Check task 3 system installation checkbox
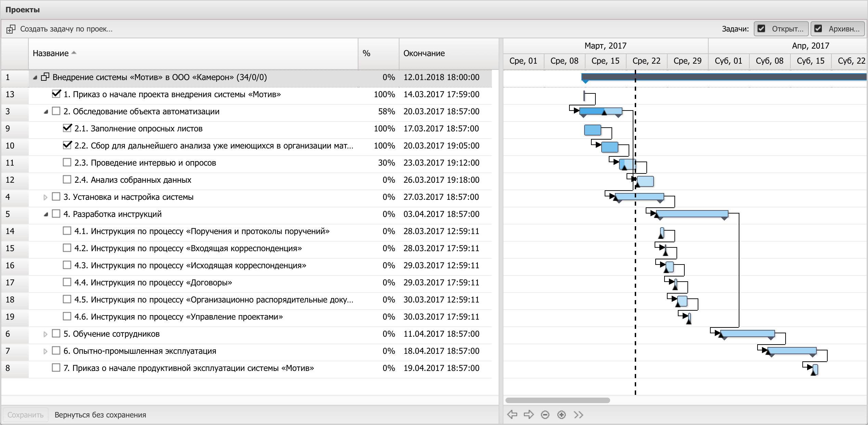Image resolution: width=868 pixels, height=425 pixels. coord(56,196)
